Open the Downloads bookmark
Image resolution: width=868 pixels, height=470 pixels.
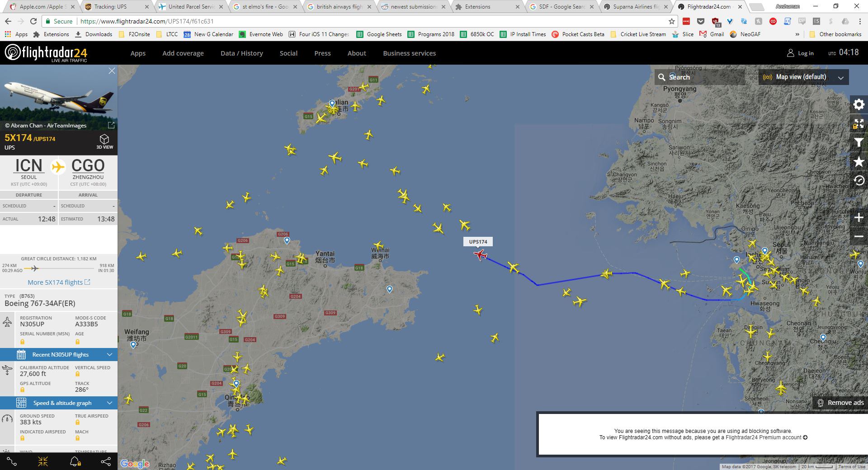coord(94,34)
